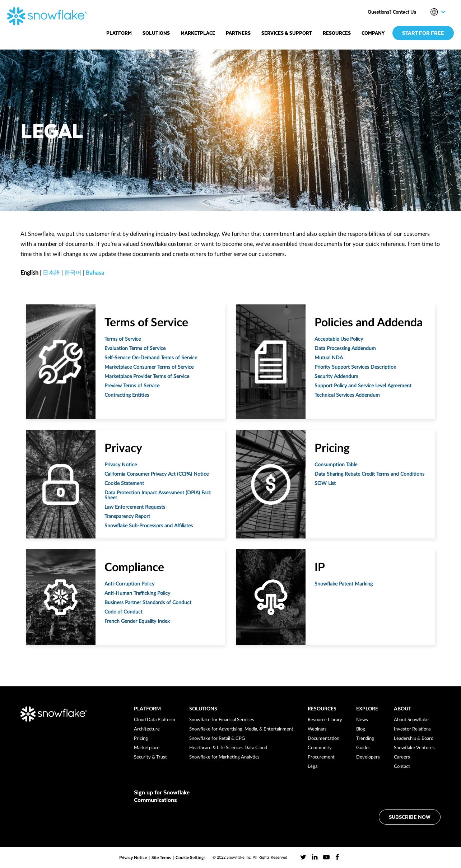Viewport: 461px width, 868px height.
Task: Click the Snowflake logo in the header
Action: tap(47, 16)
